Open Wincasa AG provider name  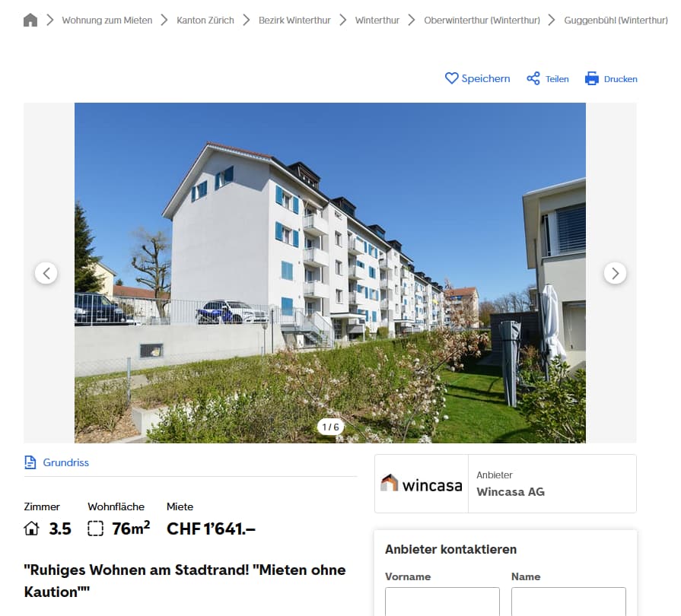coord(511,492)
